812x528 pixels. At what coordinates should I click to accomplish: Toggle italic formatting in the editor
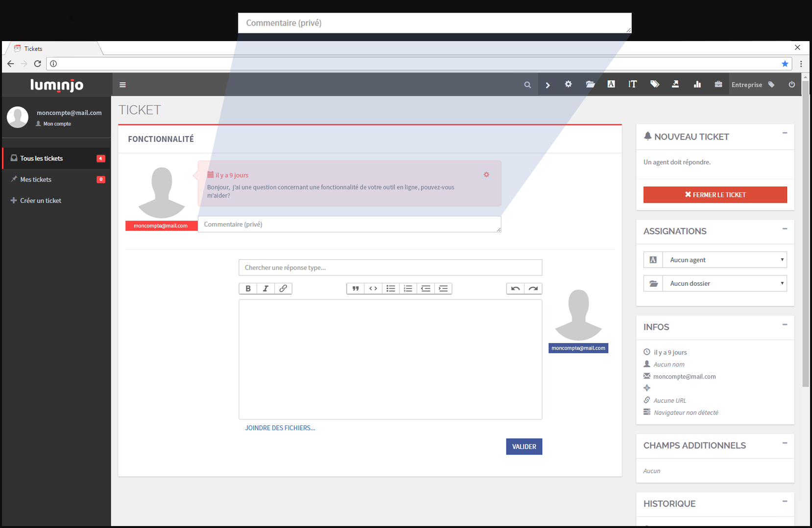click(265, 288)
